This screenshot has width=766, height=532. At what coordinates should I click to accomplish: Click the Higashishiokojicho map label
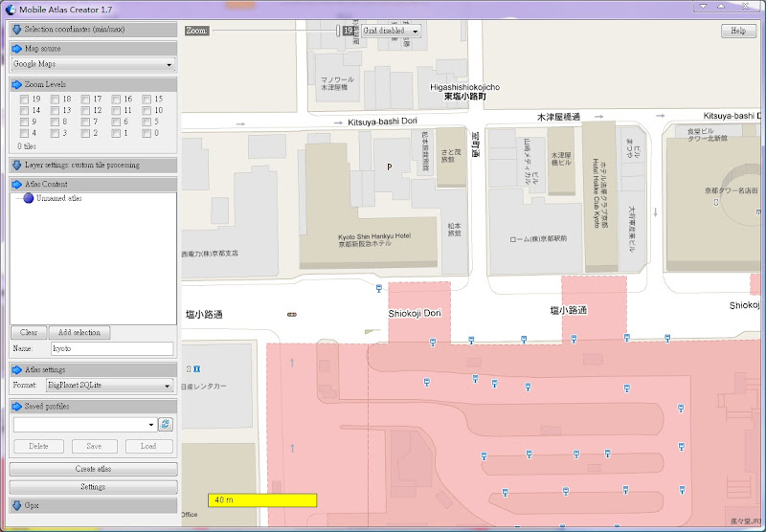[464, 87]
